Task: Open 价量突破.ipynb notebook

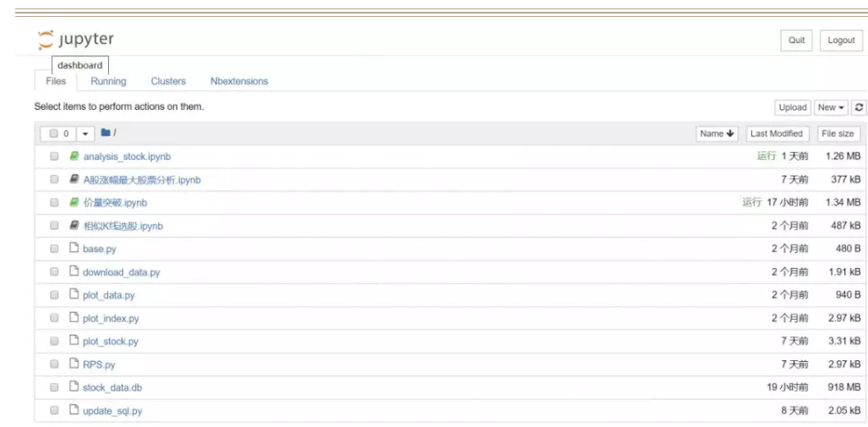Action: tap(115, 203)
